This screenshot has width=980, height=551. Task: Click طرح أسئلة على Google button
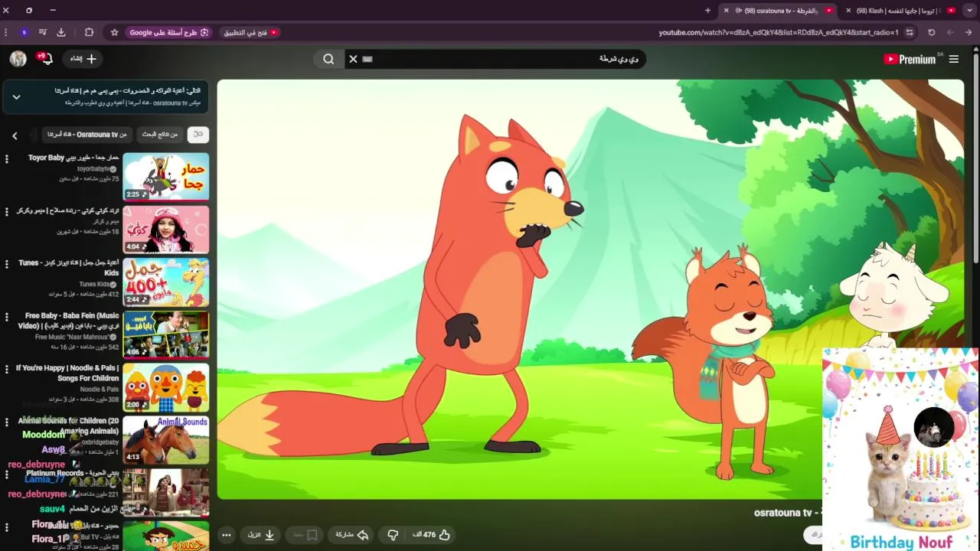pyautogui.click(x=168, y=32)
